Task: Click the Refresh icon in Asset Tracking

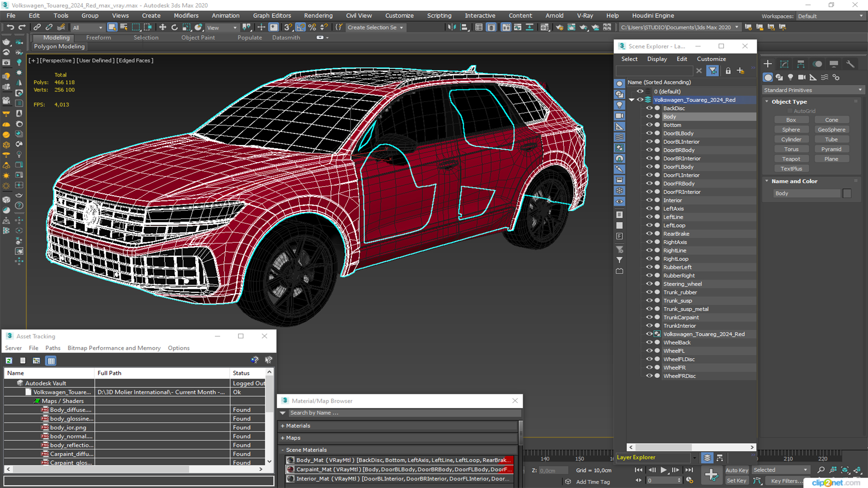Action: click(9, 361)
